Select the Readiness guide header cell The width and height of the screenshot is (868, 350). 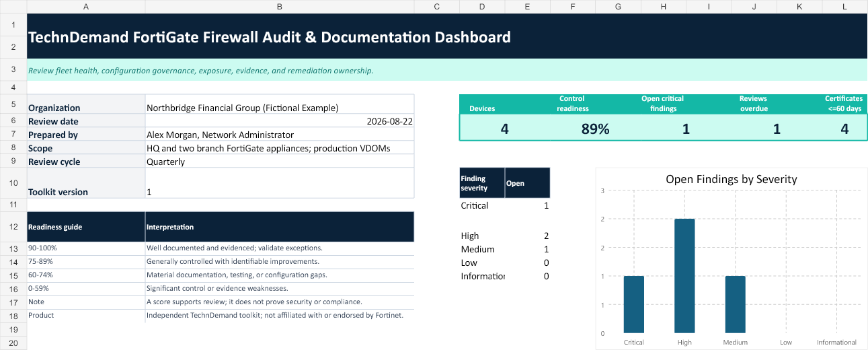point(86,227)
